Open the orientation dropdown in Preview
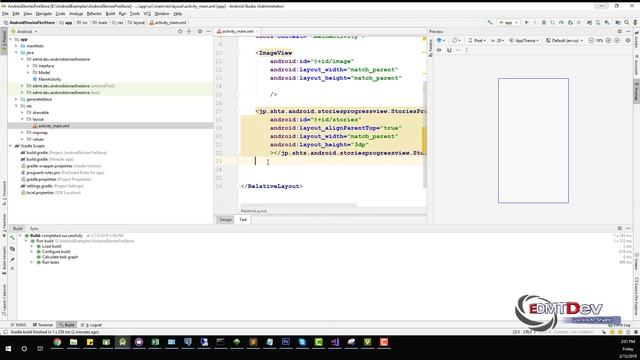The image size is (640, 360). pyautogui.click(x=456, y=40)
